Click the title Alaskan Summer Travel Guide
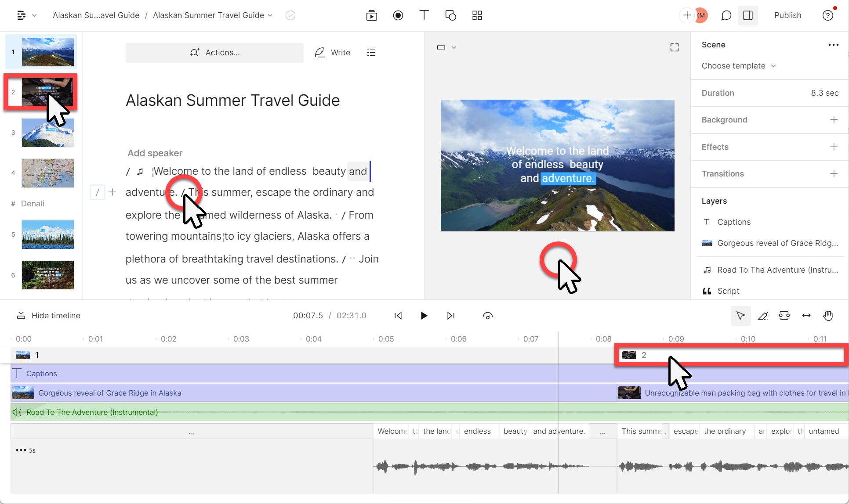 click(232, 101)
